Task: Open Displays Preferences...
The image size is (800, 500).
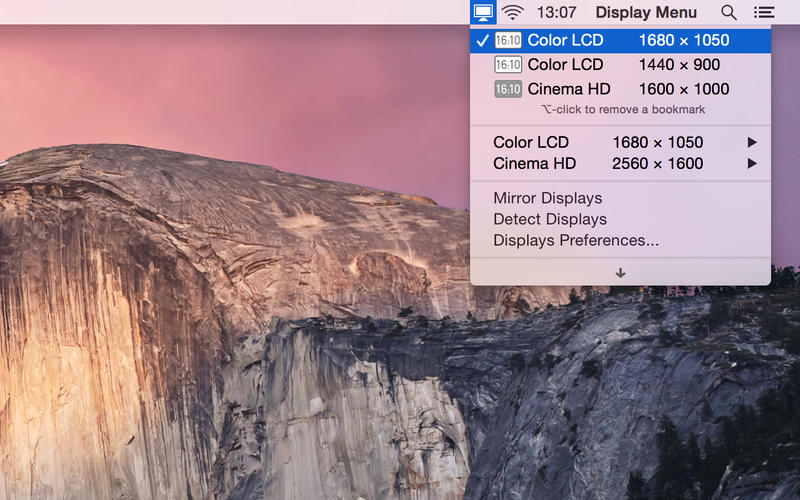Action: pyautogui.click(x=575, y=240)
